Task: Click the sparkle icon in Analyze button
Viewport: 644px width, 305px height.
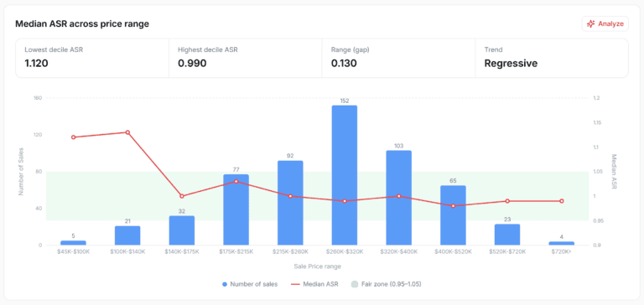Action: pyautogui.click(x=591, y=23)
